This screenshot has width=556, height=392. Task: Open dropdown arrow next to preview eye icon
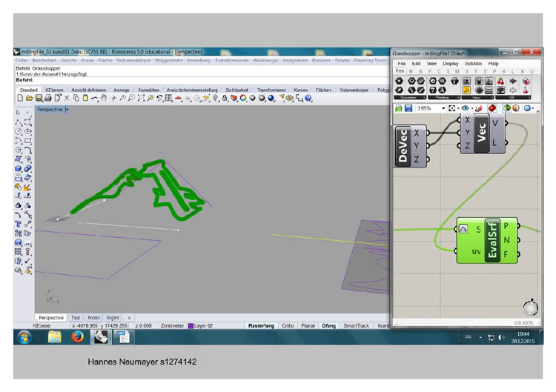472,108
